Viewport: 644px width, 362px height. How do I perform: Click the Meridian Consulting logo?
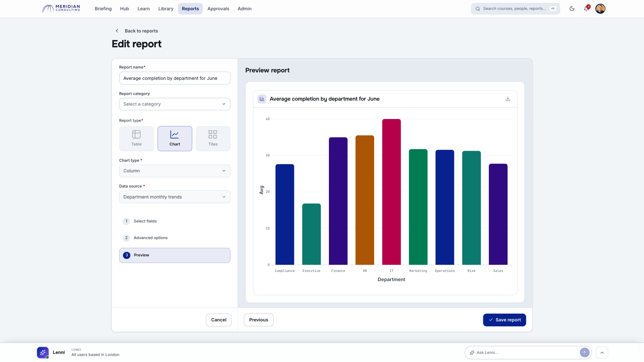(x=61, y=8)
